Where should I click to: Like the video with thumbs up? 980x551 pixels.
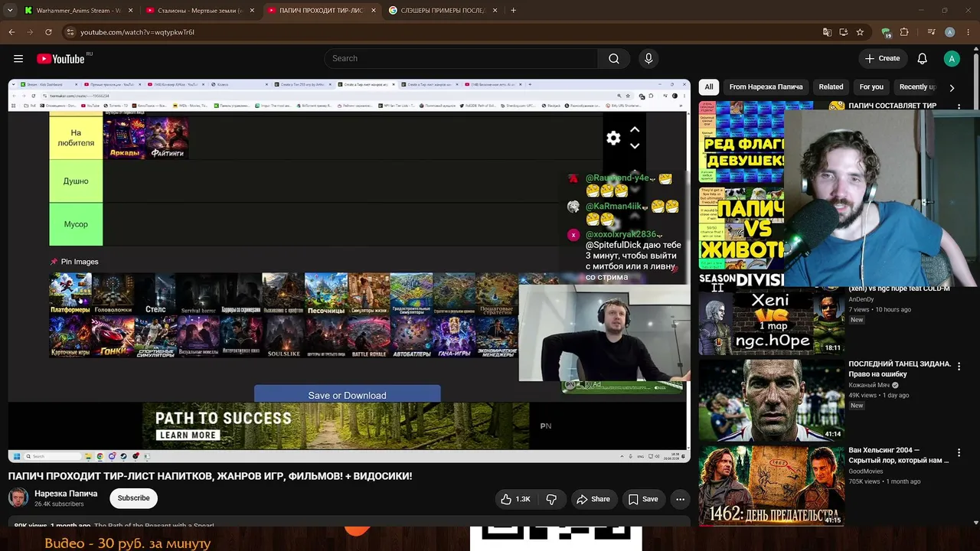(516, 499)
